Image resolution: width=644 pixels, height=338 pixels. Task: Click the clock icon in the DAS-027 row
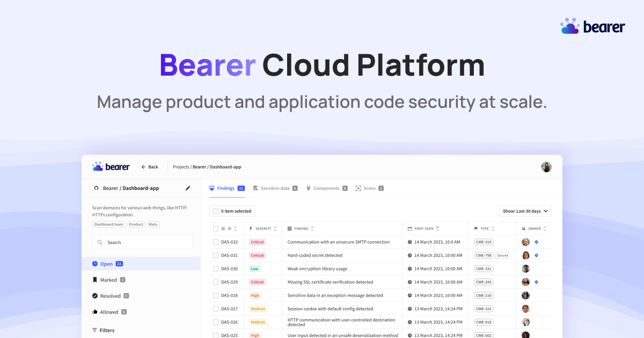click(x=410, y=309)
